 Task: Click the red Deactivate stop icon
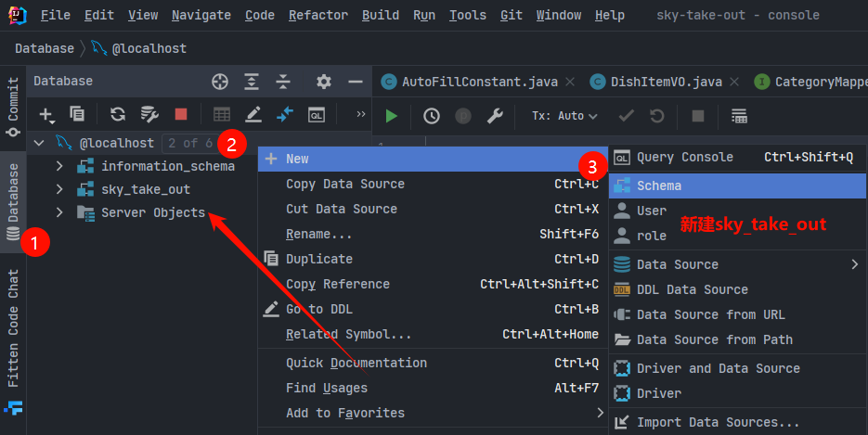coord(181,114)
